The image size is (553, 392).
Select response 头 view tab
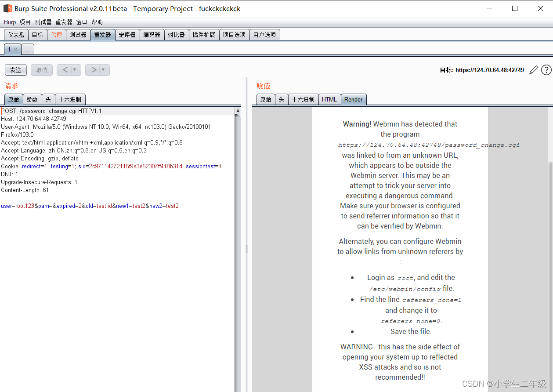tap(282, 99)
